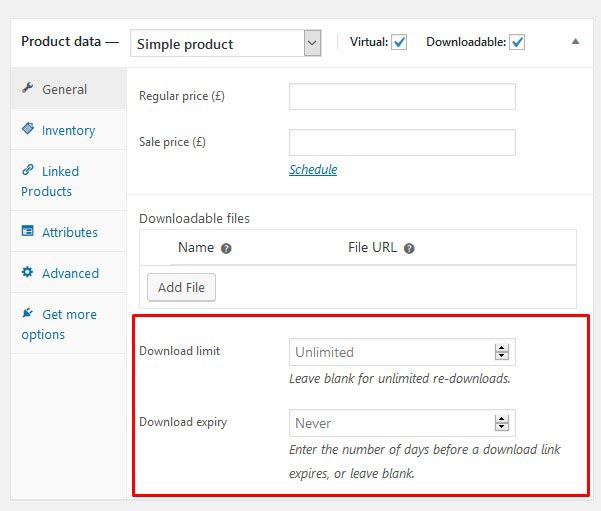Toggle the Downloadable checkbox
Viewport: 601px width, 511px height.
tap(517, 42)
